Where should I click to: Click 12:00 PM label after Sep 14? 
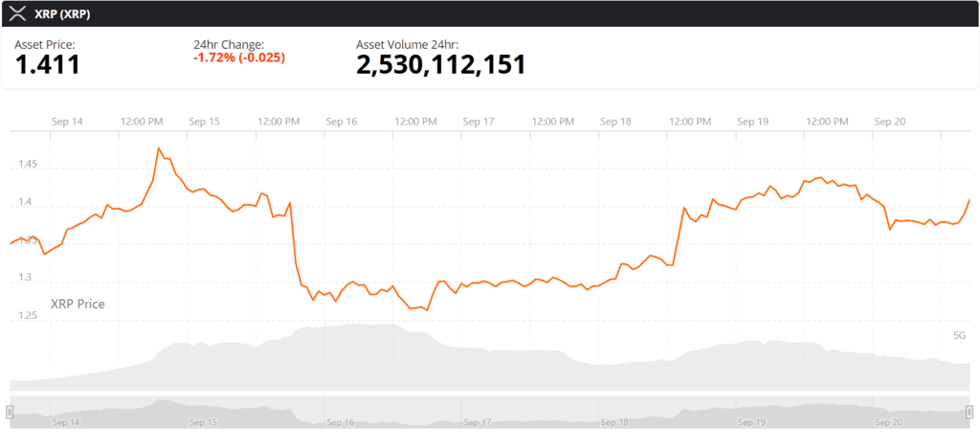point(142,122)
